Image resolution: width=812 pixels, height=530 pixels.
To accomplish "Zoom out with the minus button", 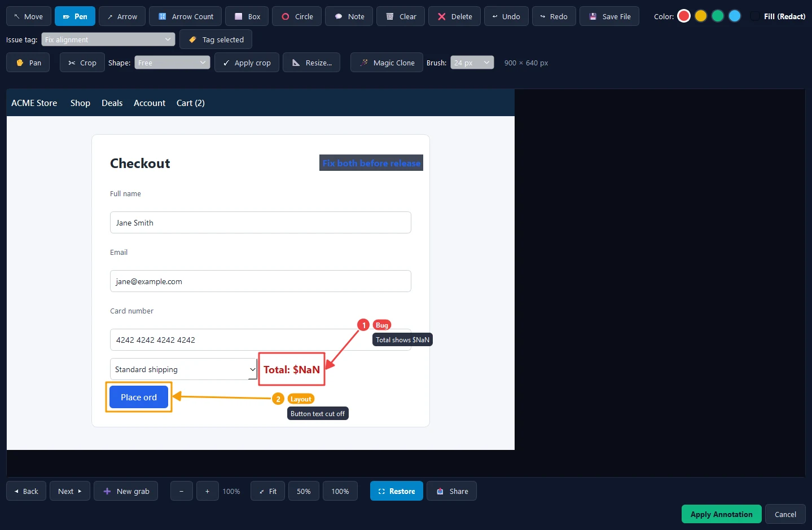I will 182,491.
